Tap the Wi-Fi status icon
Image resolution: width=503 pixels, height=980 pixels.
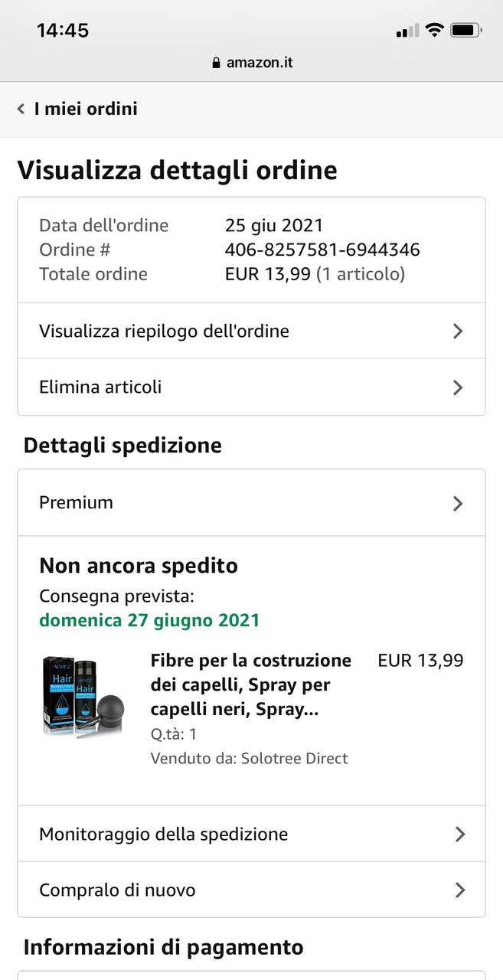(x=435, y=31)
